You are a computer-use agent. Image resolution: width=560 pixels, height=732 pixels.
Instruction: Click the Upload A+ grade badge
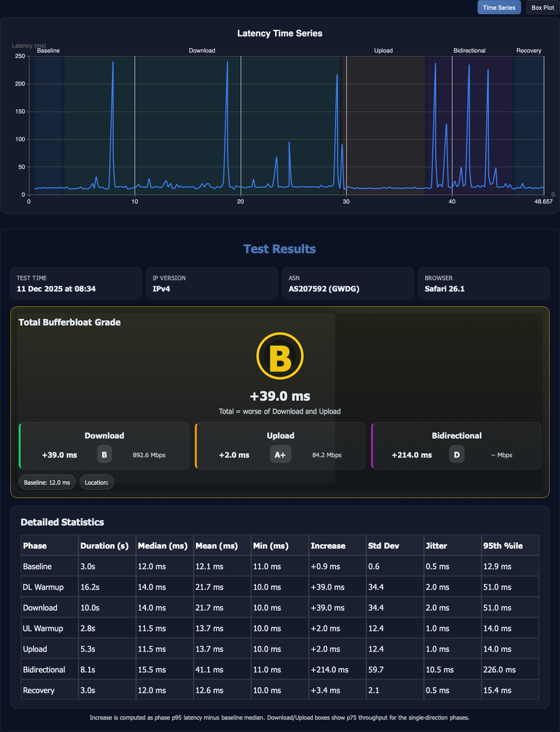[281, 454]
